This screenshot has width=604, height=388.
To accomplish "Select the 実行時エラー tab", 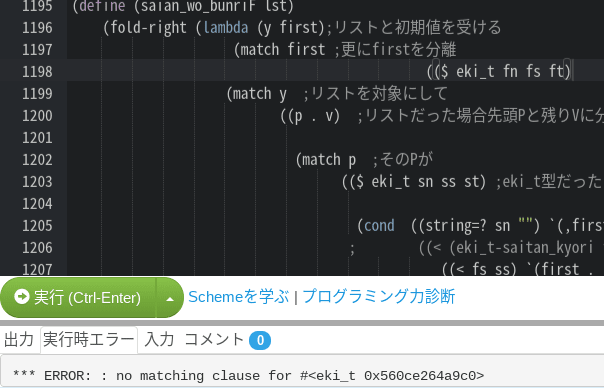I will 89,340.
